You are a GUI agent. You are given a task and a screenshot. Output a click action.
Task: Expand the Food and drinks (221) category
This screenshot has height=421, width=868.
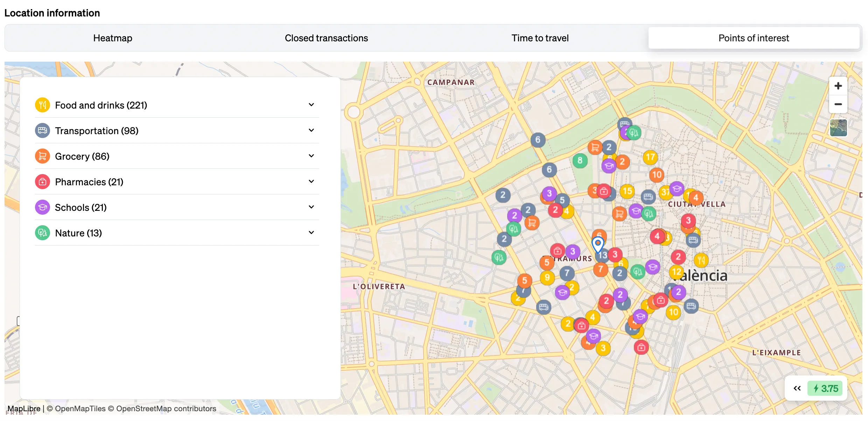tap(311, 105)
